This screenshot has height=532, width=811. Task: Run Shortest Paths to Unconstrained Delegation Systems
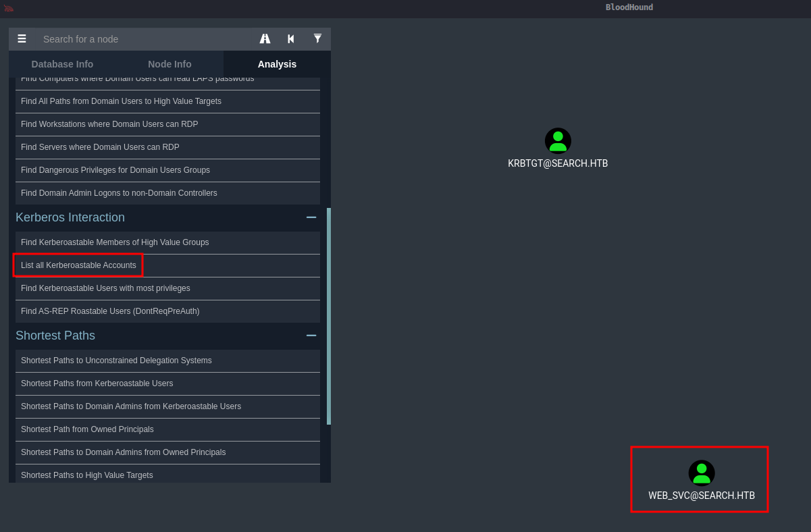coord(167,361)
